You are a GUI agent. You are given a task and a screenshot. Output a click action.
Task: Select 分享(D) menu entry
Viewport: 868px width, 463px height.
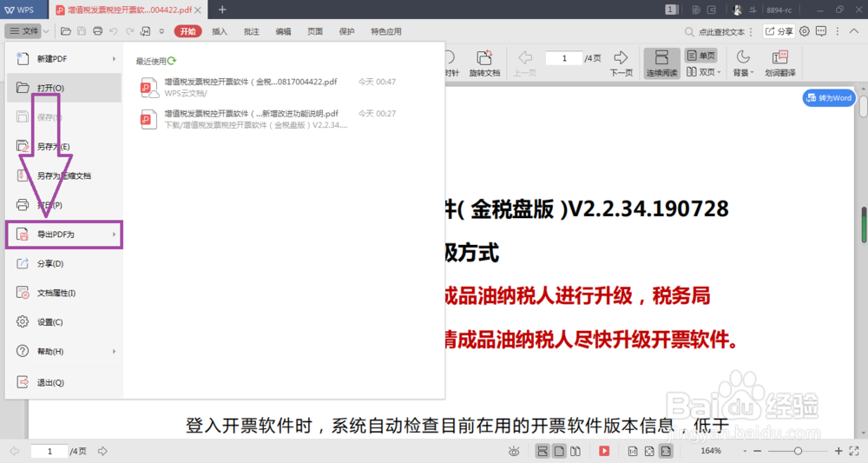63,263
